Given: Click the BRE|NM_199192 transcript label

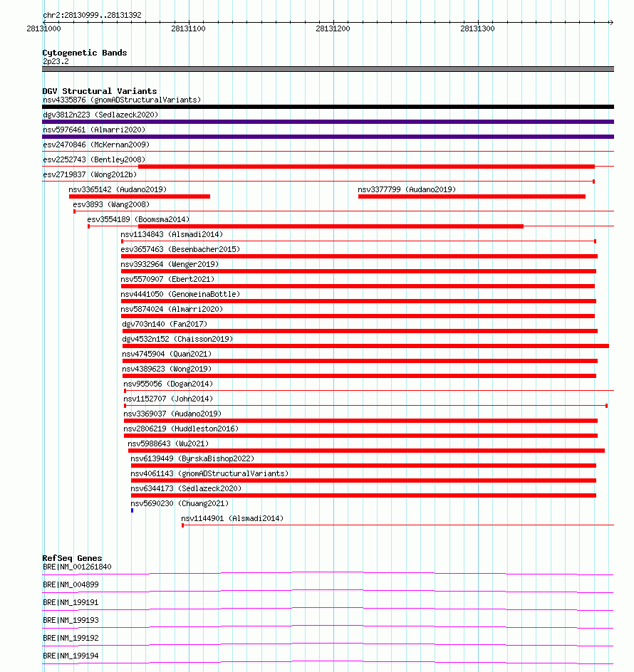Looking at the screenshot, I should tap(71, 638).
